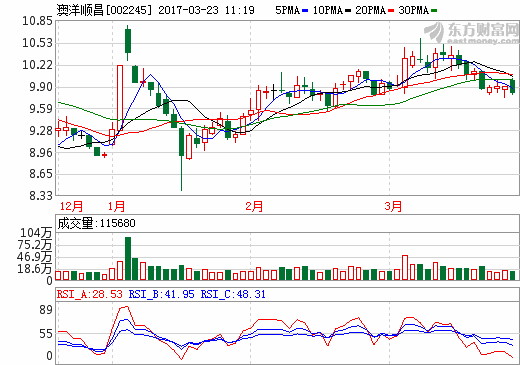Click the RSI_B:41.95 indicator value
520x365 pixels.
(x=161, y=294)
